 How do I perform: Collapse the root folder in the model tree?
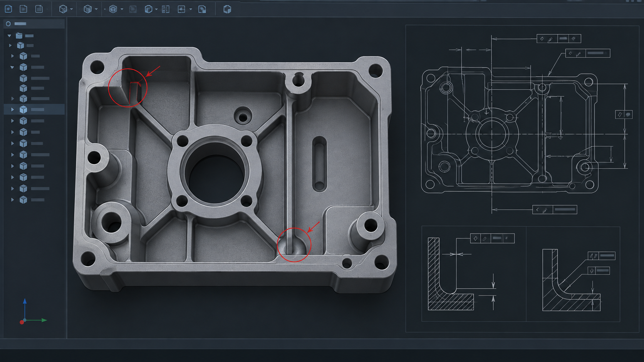coord(10,36)
